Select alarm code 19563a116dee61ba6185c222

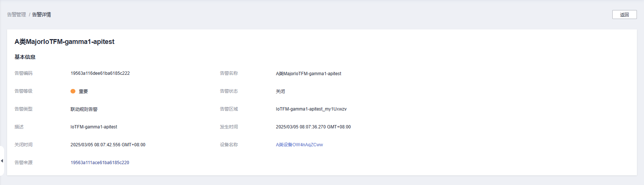(x=100, y=73)
